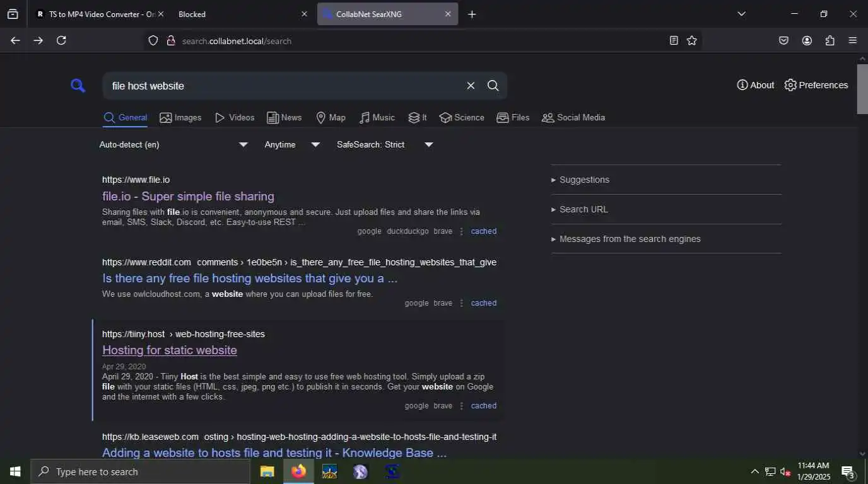Open cached link for file.io result
868x484 pixels.
tap(484, 231)
